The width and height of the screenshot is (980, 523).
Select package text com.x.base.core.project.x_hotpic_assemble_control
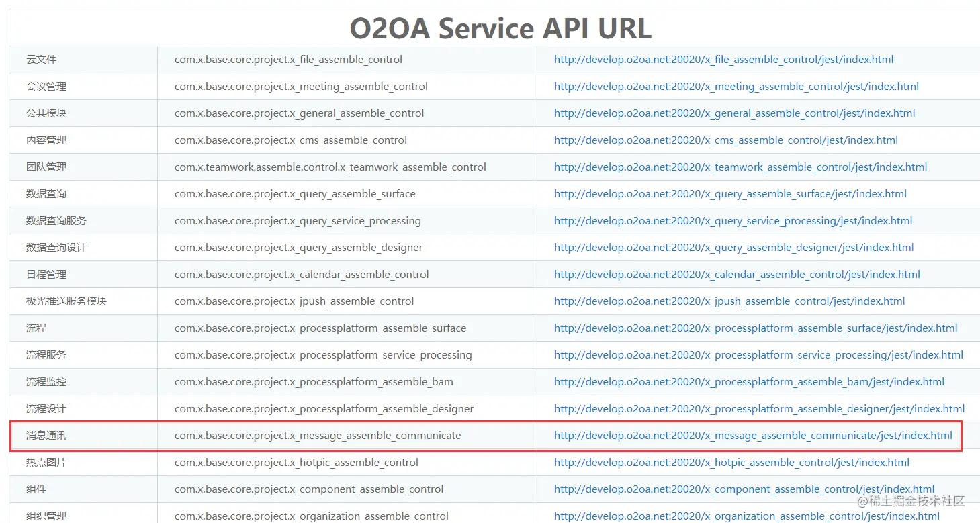(x=296, y=463)
